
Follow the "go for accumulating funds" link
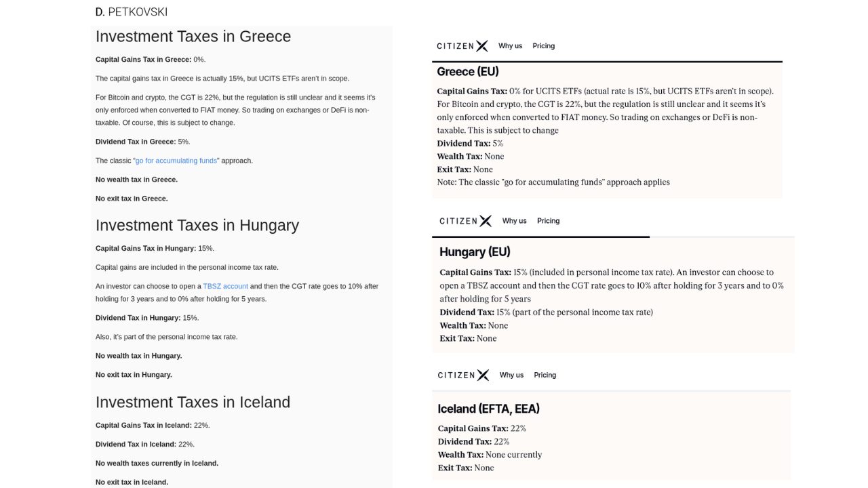[176, 161]
